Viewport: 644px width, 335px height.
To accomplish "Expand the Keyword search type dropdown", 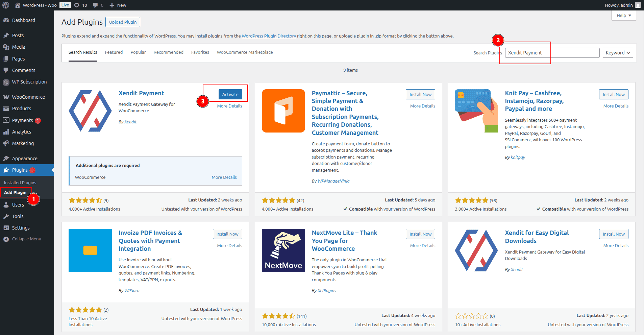I will tap(618, 53).
